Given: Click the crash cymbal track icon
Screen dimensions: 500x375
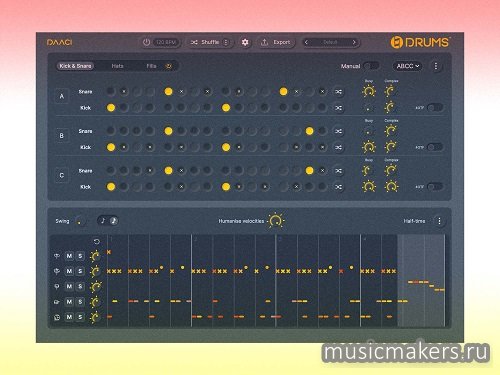Looking at the screenshot, I should pos(57,256).
